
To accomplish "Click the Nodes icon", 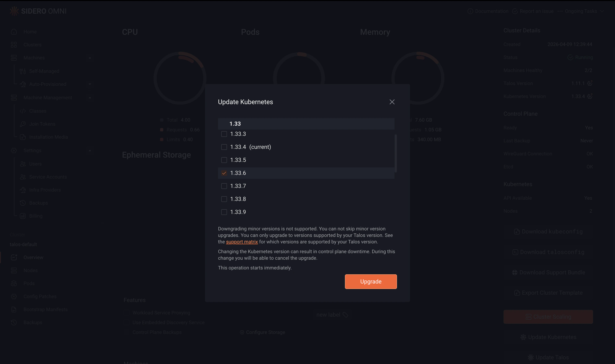I will pos(14,270).
